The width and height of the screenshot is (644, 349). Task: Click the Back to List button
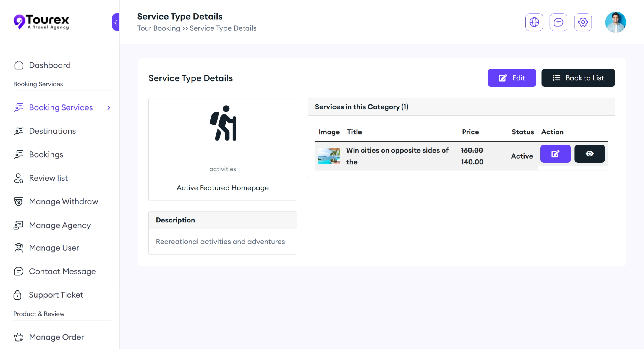[578, 78]
